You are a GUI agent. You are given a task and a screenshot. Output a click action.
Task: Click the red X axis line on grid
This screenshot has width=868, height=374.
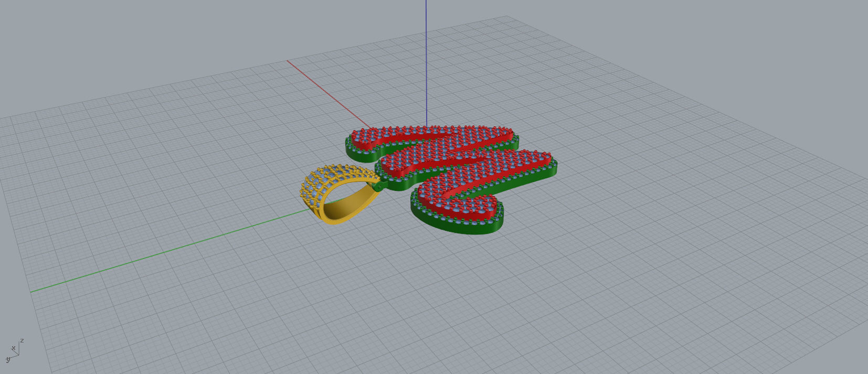coord(328,94)
